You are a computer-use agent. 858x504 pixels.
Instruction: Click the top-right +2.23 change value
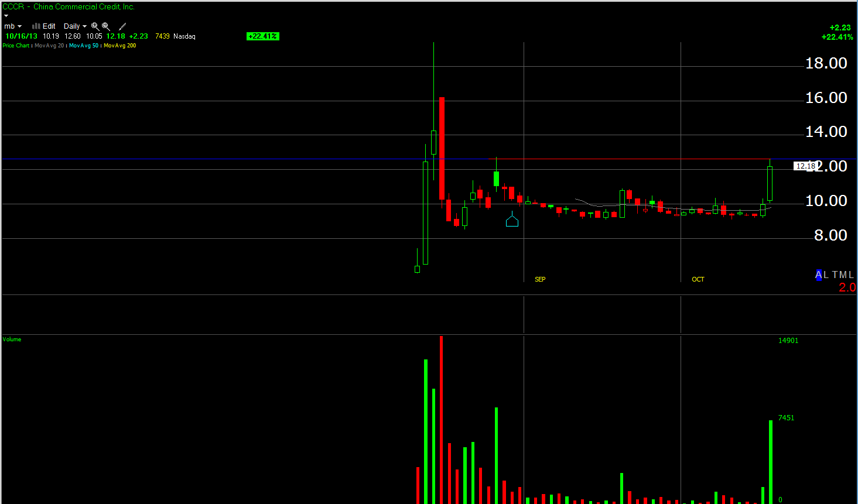840,28
